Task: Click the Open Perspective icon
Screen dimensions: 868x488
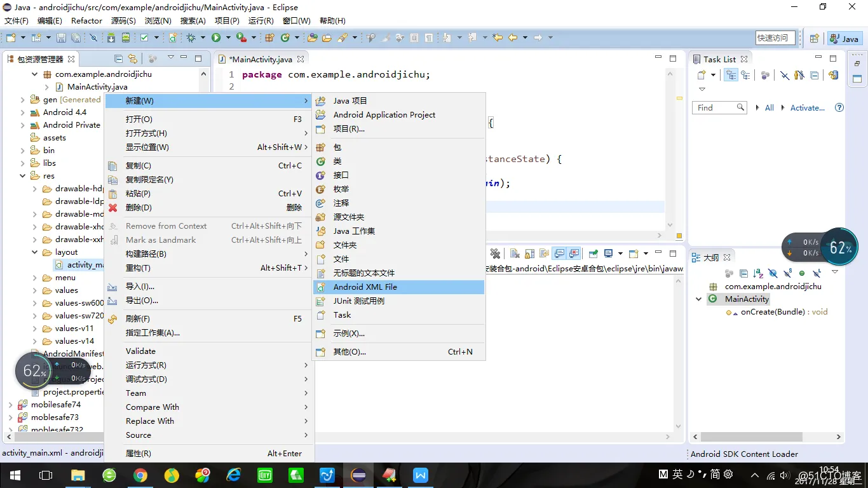Action: [x=814, y=39]
